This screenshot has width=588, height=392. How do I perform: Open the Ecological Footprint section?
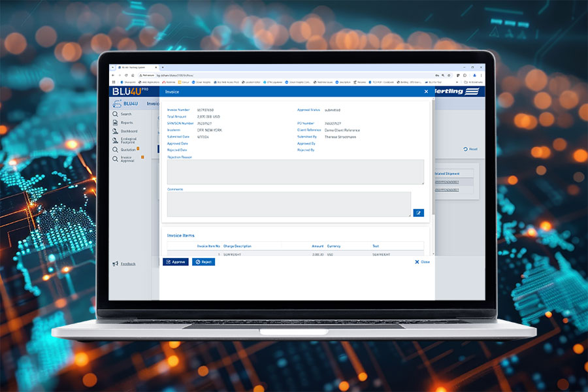click(123, 140)
